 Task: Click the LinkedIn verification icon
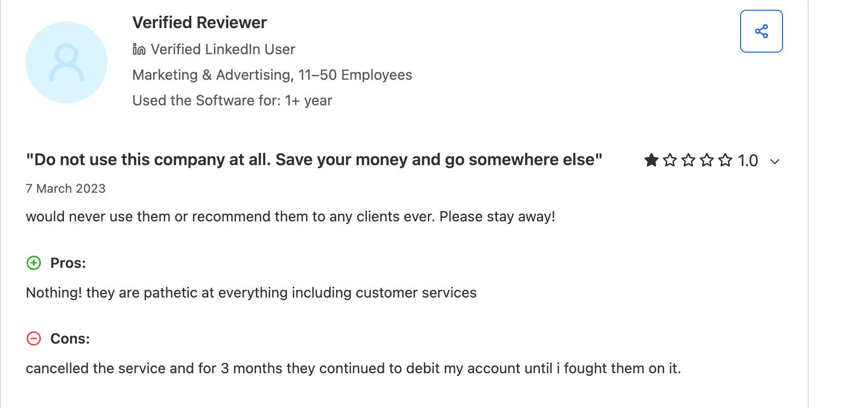click(139, 49)
